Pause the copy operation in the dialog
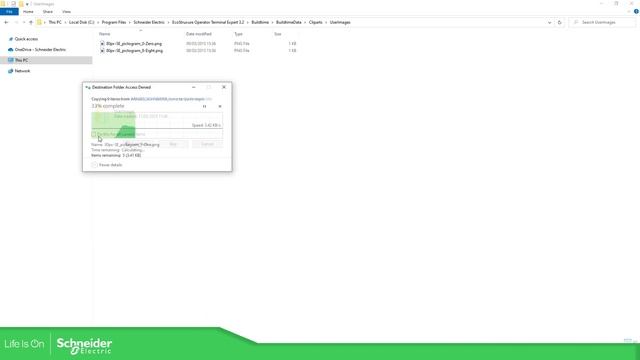The height and width of the screenshot is (360, 640). click(204, 107)
